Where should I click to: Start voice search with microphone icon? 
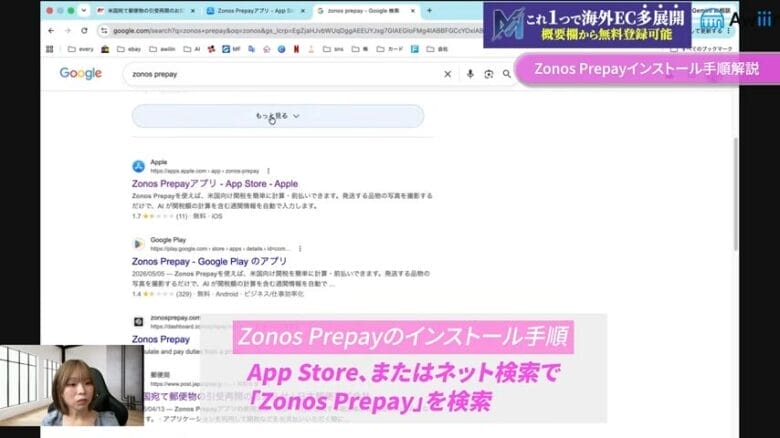click(470, 74)
